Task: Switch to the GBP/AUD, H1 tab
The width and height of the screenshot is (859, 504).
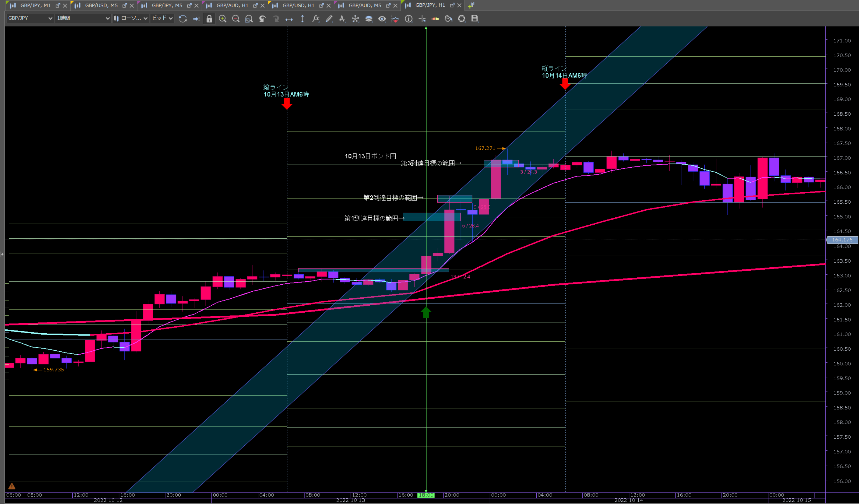Action: [x=232, y=6]
